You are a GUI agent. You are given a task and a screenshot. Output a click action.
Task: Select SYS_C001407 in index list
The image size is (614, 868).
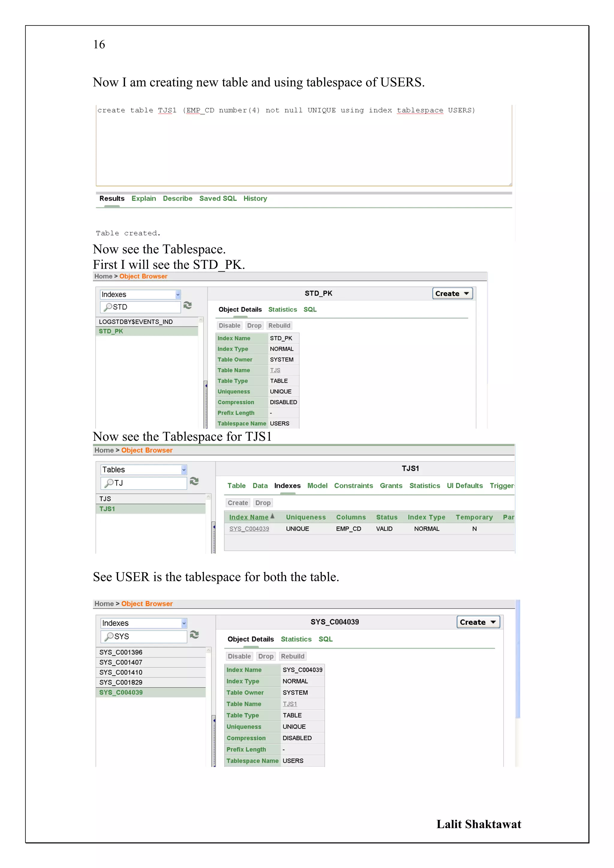[151, 662]
